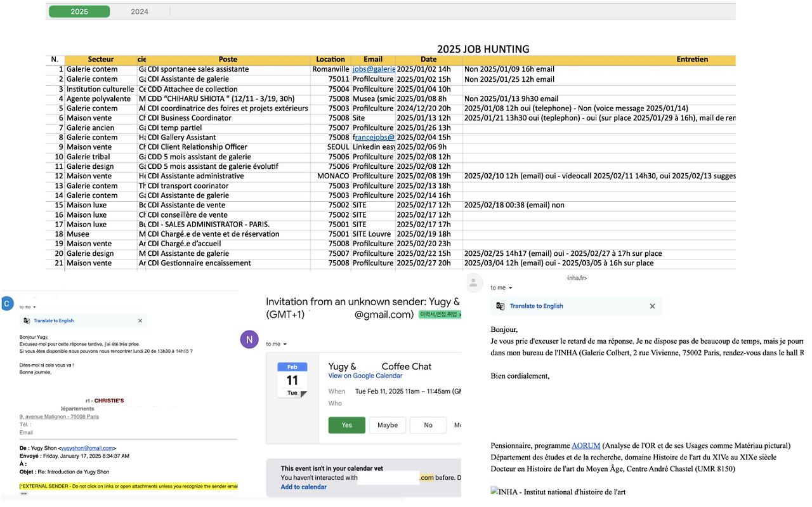Select the 'Email' column header
812x507 pixels.
point(373,60)
